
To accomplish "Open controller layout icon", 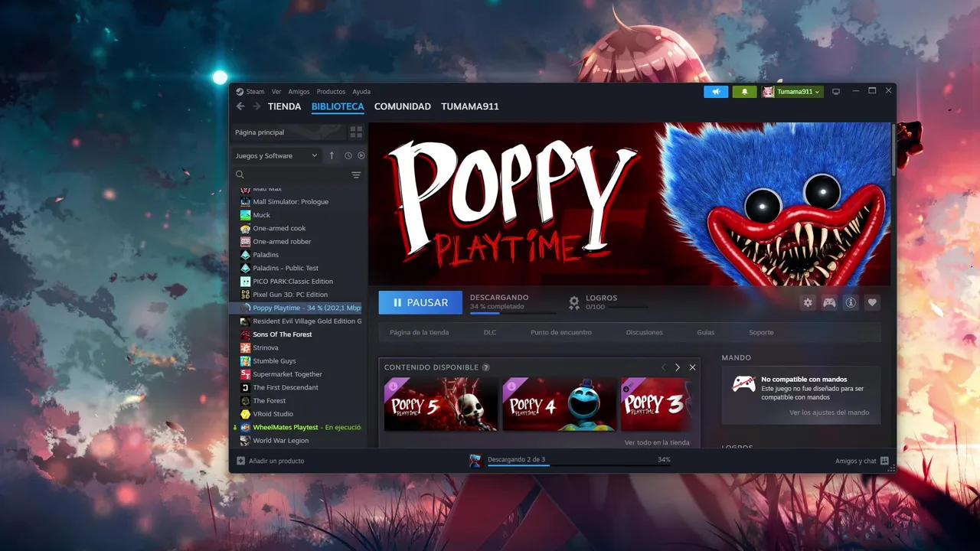I will coord(829,303).
